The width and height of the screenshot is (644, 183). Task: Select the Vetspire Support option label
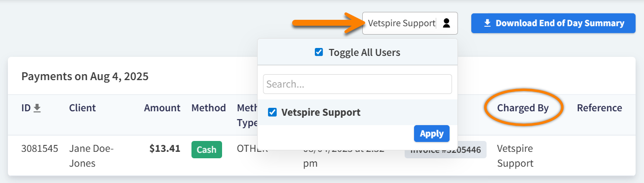pos(321,112)
